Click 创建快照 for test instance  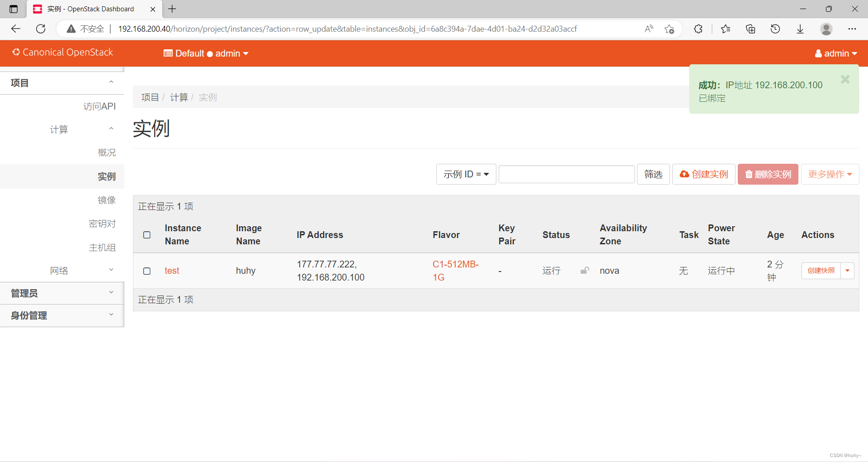click(821, 271)
